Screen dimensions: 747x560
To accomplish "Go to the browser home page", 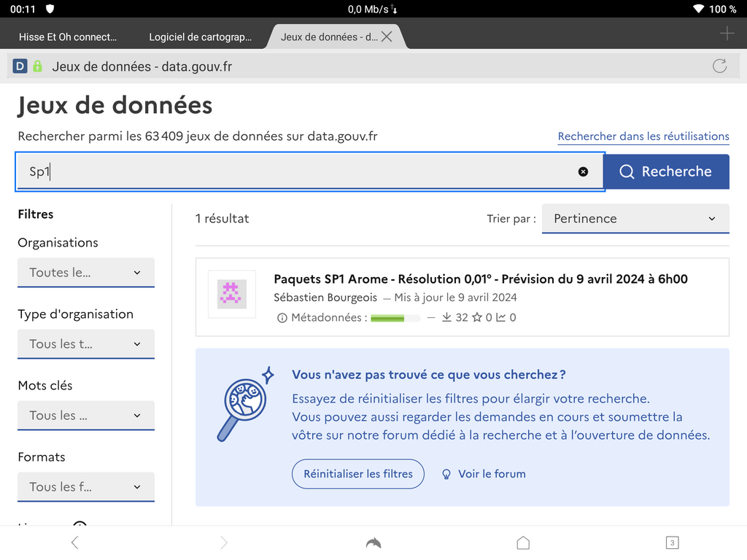I will click(x=523, y=542).
